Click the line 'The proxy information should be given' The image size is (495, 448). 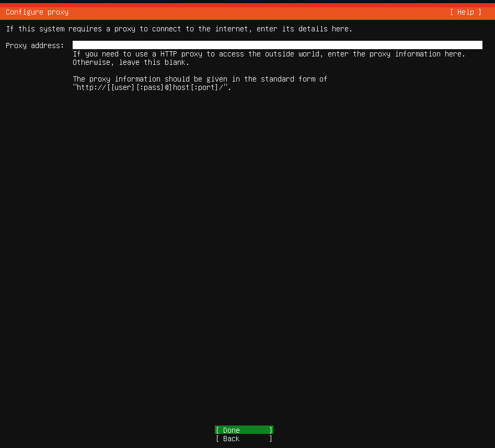pyautogui.click(x=200, y=79)
